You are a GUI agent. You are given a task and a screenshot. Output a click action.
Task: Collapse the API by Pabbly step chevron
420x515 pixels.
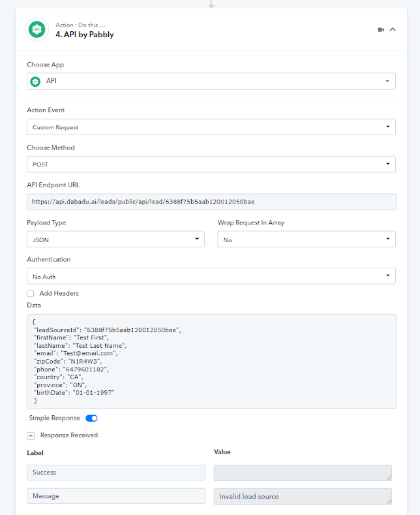pyautogui.click(x=393, y=29)
